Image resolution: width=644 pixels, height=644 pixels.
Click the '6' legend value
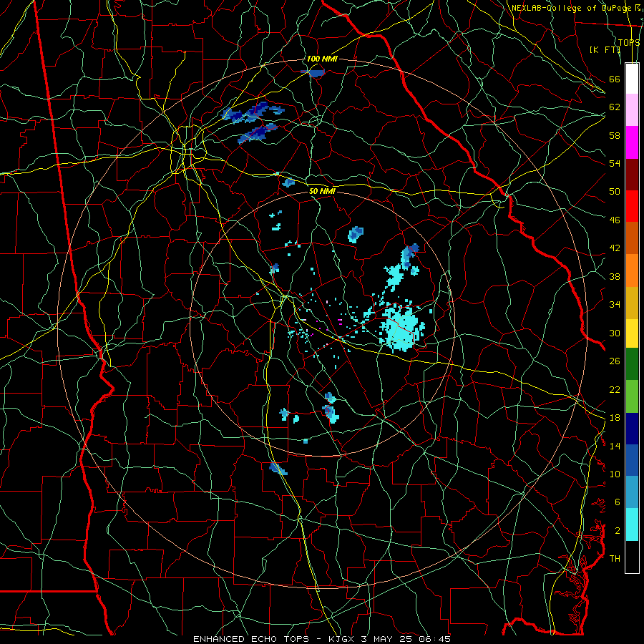coord(618,502)
